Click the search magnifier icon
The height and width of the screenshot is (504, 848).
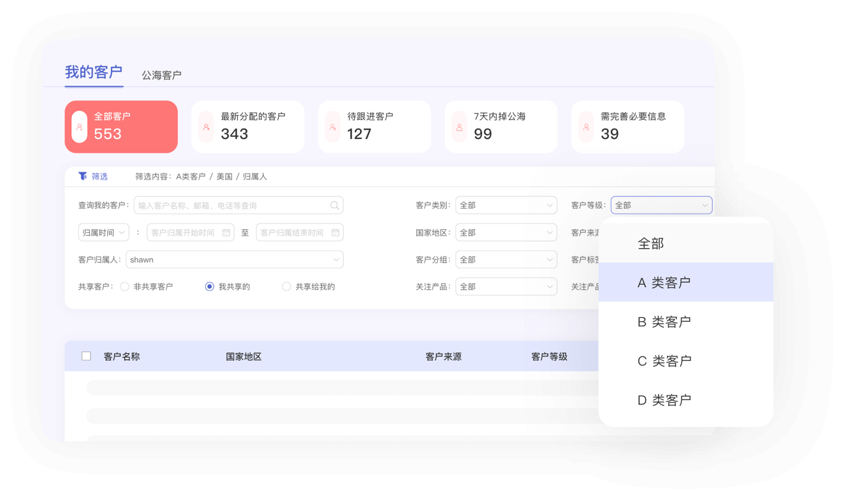coord(334,206)
